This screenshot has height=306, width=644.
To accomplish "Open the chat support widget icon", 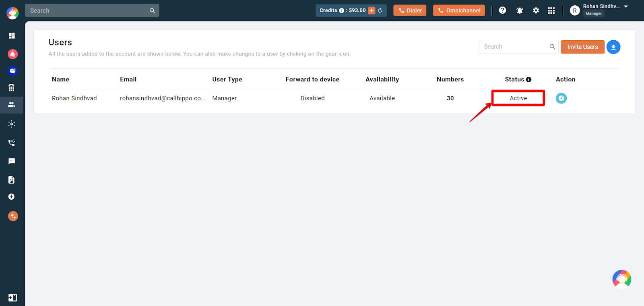I will pos(622,279).
